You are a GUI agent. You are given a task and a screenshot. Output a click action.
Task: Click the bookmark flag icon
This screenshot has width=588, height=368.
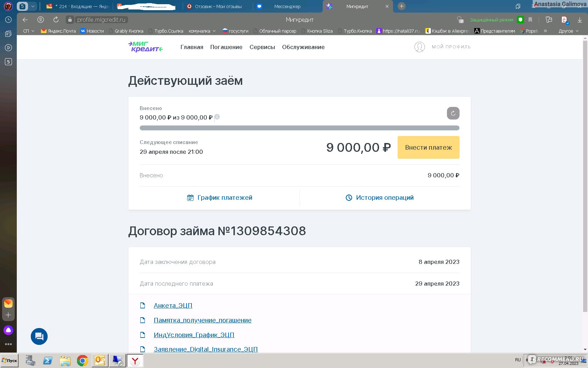click(530, 20)
